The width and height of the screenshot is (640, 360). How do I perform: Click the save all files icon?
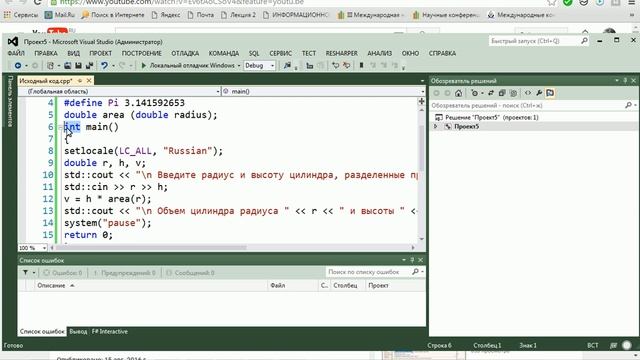pyautogui.click(x=89, y=66)
